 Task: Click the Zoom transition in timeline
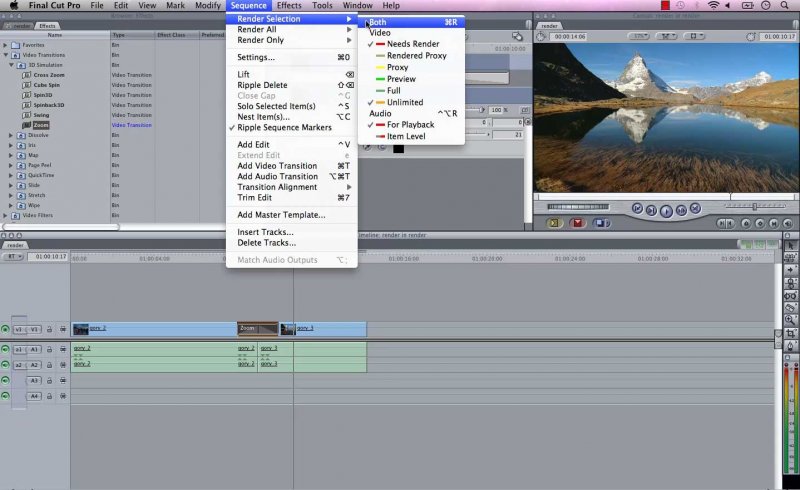(257, 328)
